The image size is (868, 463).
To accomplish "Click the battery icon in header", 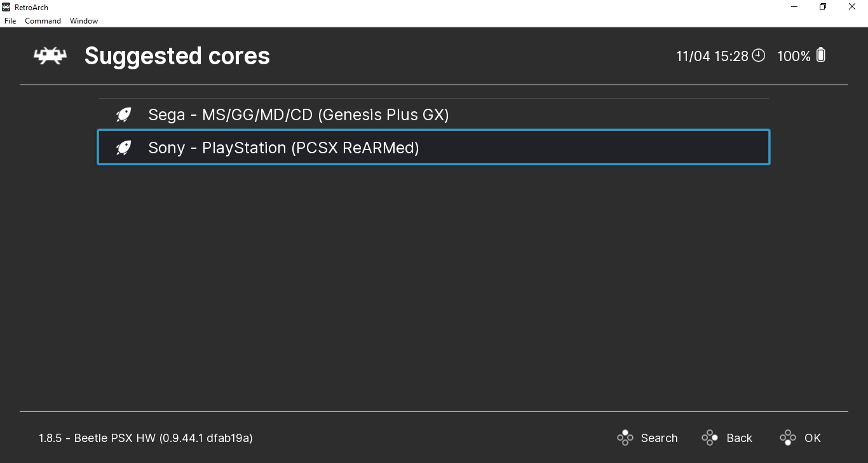I will [x=821, y=55].
